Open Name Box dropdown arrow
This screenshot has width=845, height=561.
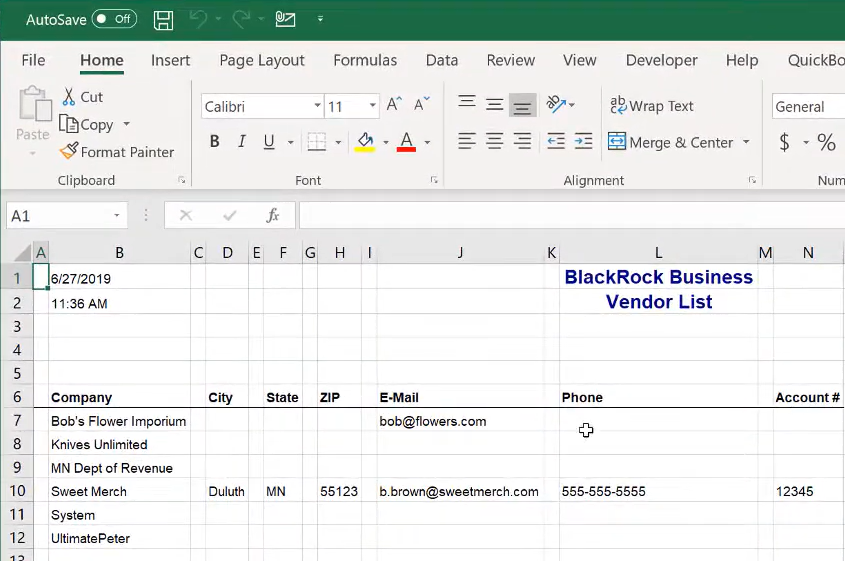[x=116, y=216]
